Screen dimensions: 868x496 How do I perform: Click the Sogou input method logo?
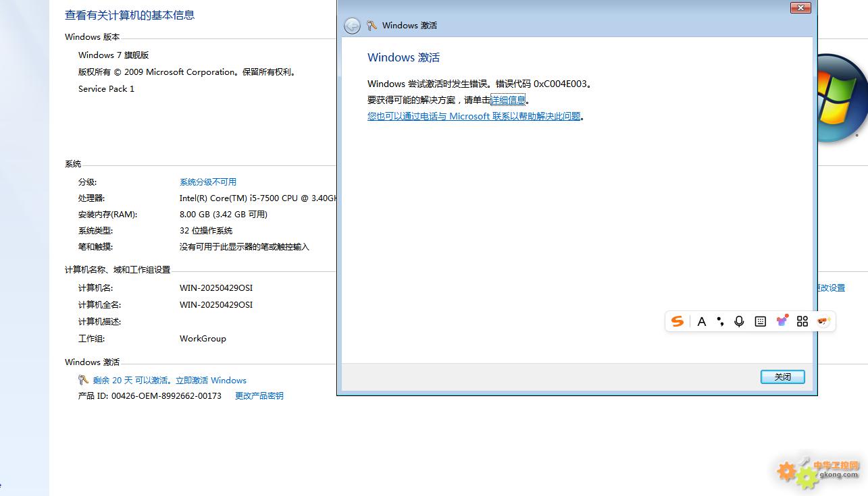pos(678,321)
